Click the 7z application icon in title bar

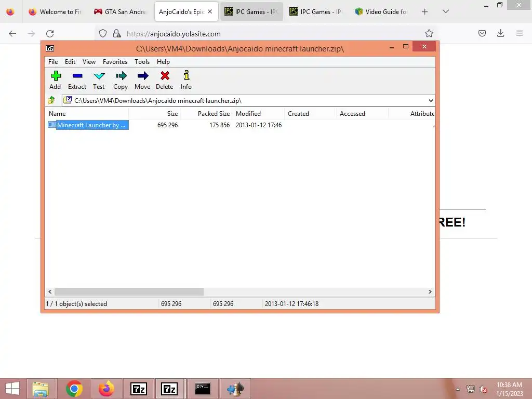(x=50, y=48)
